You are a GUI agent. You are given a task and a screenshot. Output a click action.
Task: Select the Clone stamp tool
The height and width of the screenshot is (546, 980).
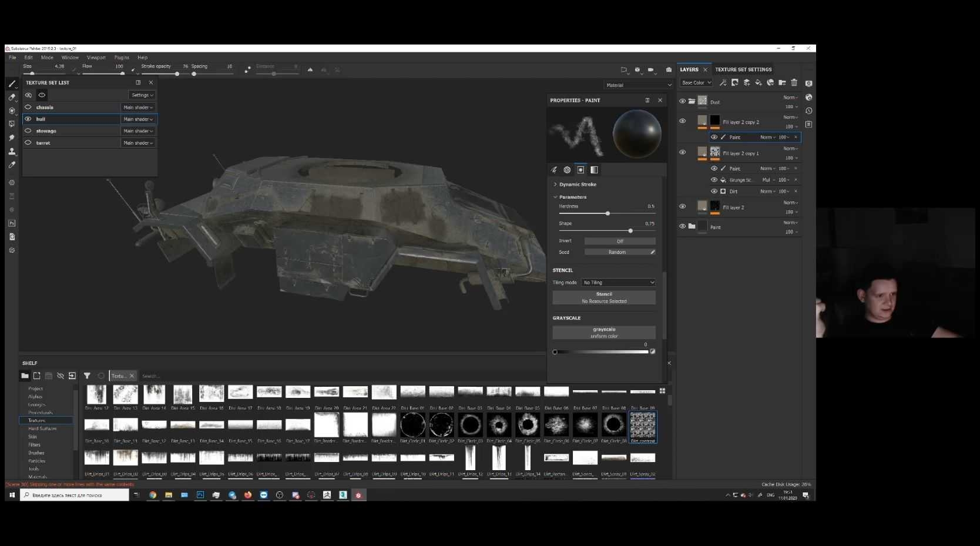point(12,151)
